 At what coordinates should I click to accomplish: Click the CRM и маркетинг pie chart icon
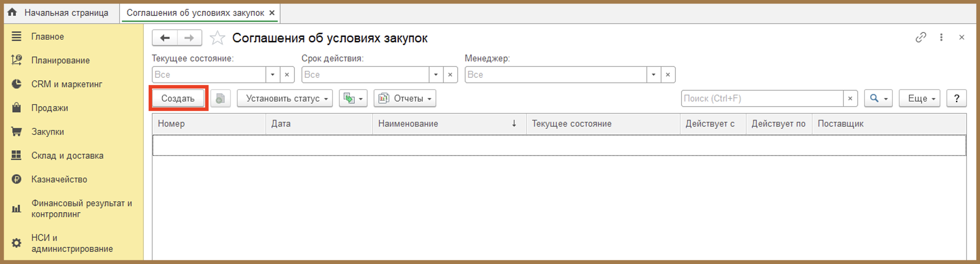click(16, 84)
